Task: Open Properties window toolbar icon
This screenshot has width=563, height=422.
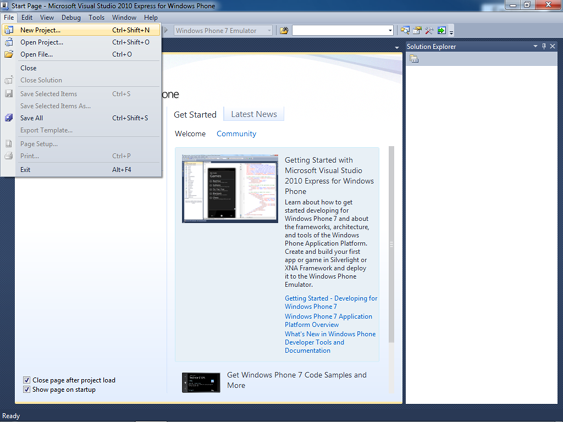Action: (417, 31)
